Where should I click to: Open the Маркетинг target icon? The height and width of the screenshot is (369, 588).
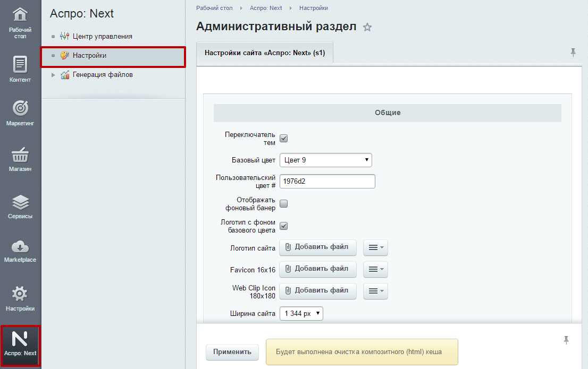point(20,108)
